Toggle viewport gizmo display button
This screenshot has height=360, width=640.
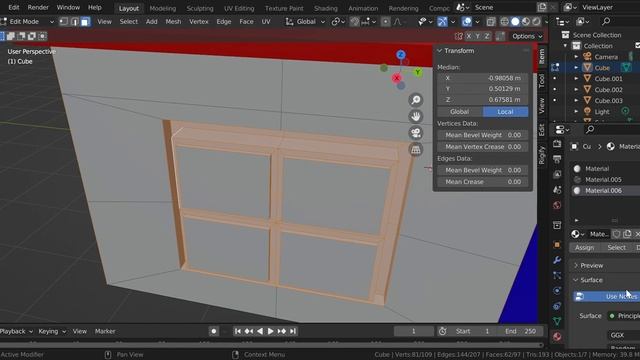[442, 22]
